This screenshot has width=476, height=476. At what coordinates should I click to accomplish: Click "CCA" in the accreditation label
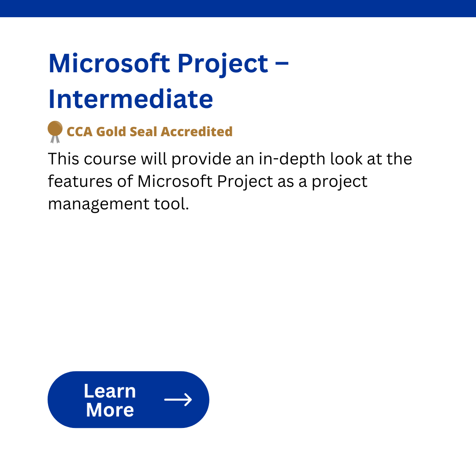point(79,132)
